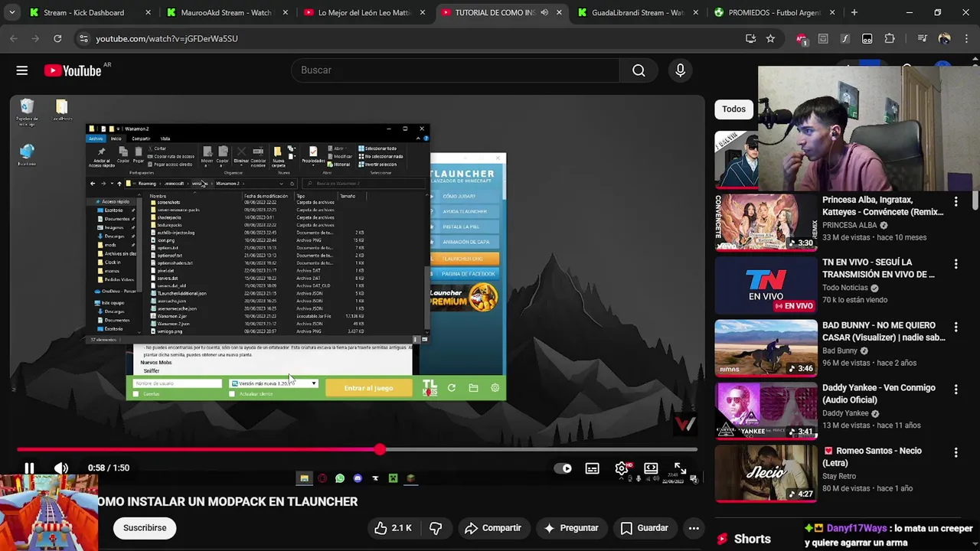
Task: Click the search magnifier button
Action: tap(639, 70)
